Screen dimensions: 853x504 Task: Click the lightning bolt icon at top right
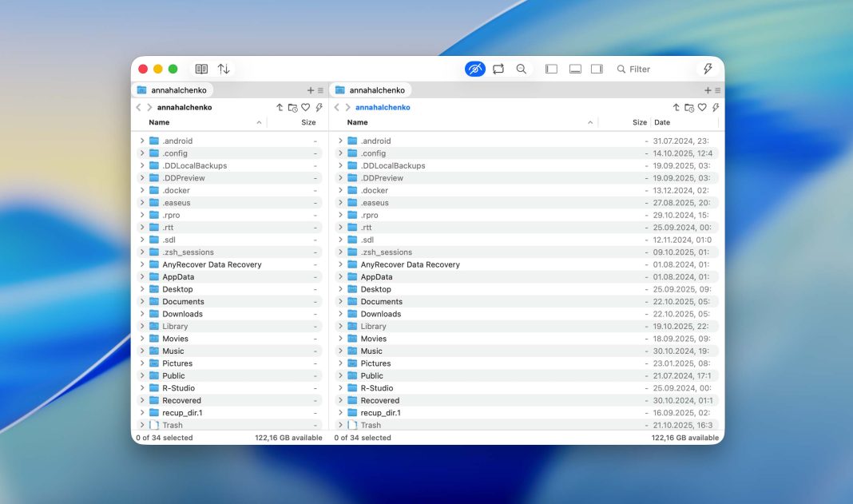click(x=706, y=69)
